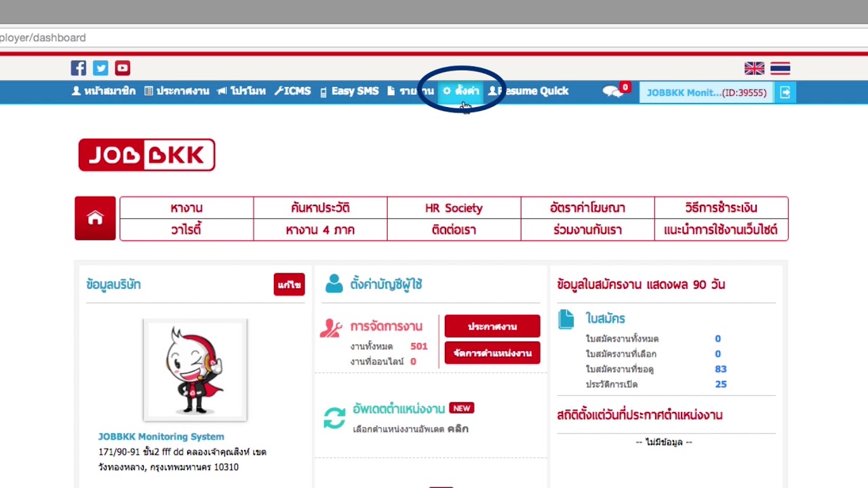The width and height of the screenshot is (868, 488).
Task: Switch language with the Thai flag
Action: [780, 68]
